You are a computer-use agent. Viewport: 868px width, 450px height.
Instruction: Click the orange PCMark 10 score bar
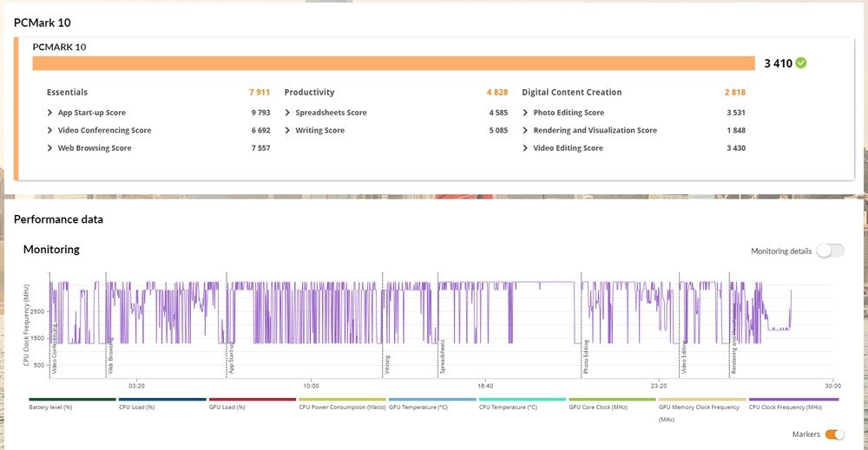coord(393,63)
